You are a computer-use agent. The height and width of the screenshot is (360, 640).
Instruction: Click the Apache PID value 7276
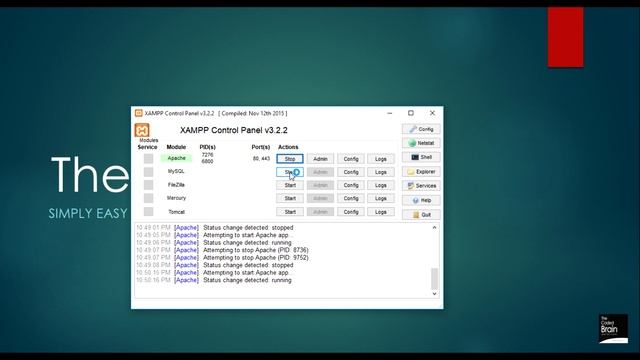(x=207, y=155)
